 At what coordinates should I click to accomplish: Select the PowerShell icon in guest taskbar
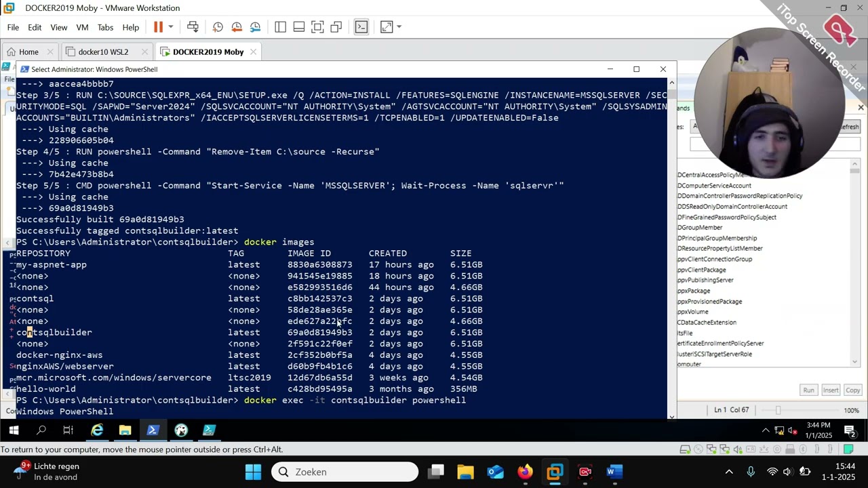[x=153, y=430]
